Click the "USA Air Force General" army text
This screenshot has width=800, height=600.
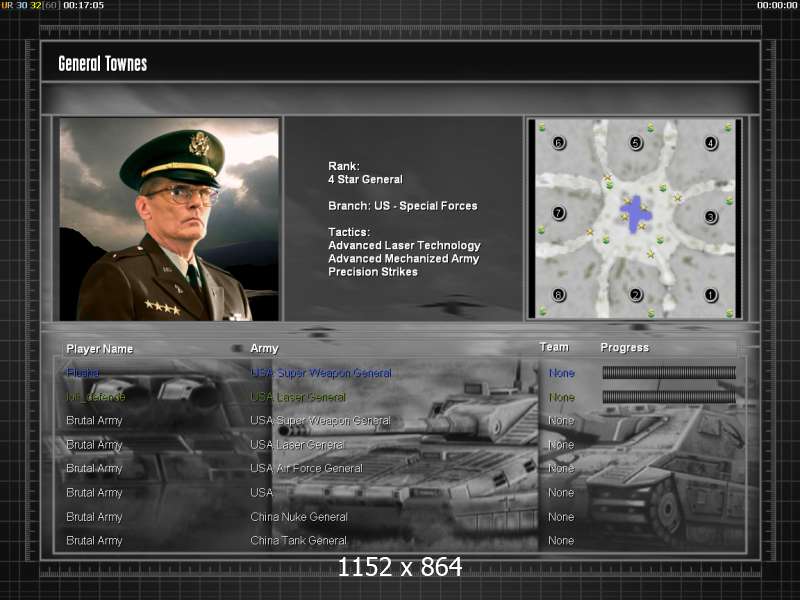[x=307, y=468]
